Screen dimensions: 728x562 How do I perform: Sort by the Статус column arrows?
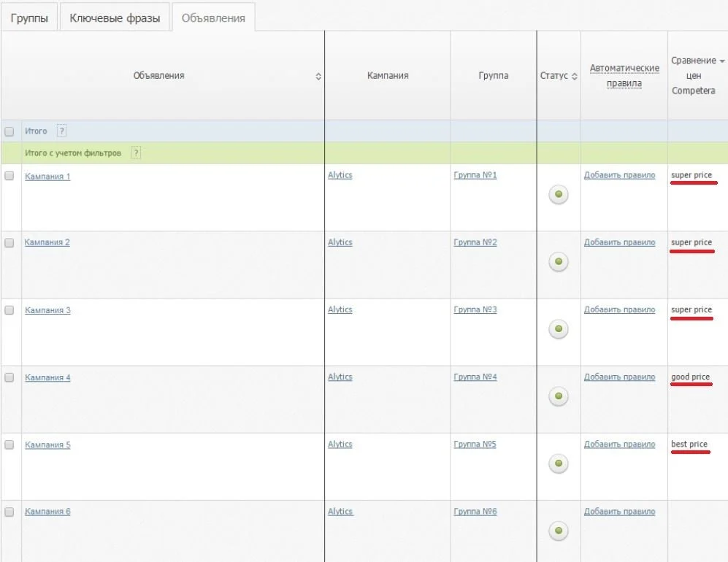[x=575, y=76]
